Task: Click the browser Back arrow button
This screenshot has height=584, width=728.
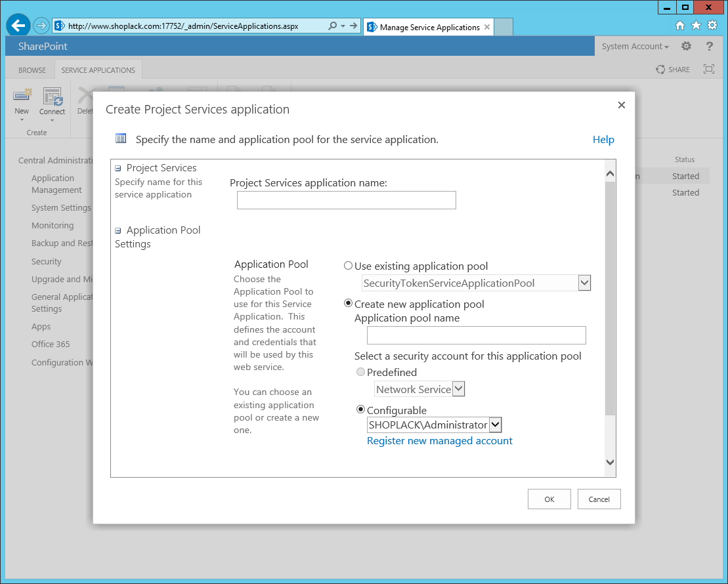Action: 18,25
